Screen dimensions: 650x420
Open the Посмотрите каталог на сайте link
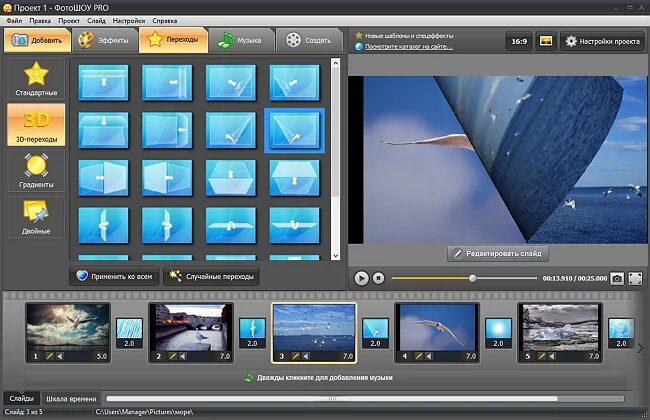409,47
